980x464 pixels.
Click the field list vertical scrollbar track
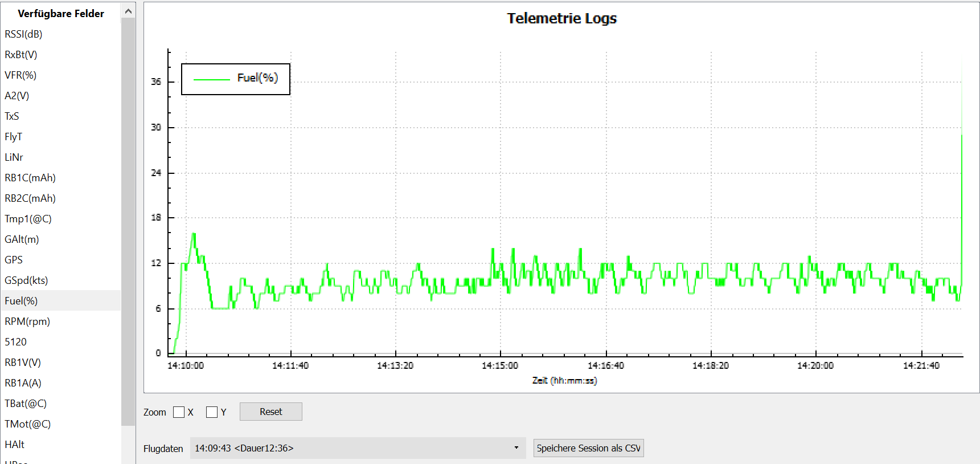(128, 228)
